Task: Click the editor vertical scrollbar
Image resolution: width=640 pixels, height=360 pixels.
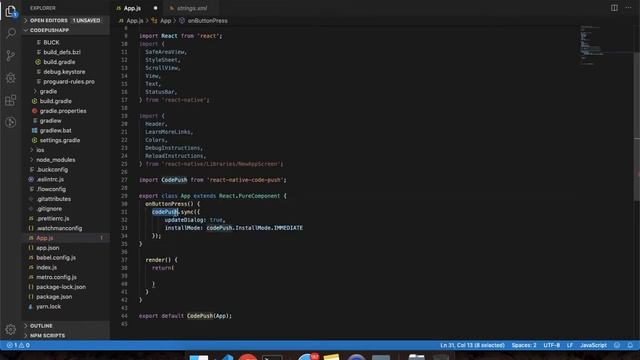Action: pyautogui.click(x=637, y=127)
